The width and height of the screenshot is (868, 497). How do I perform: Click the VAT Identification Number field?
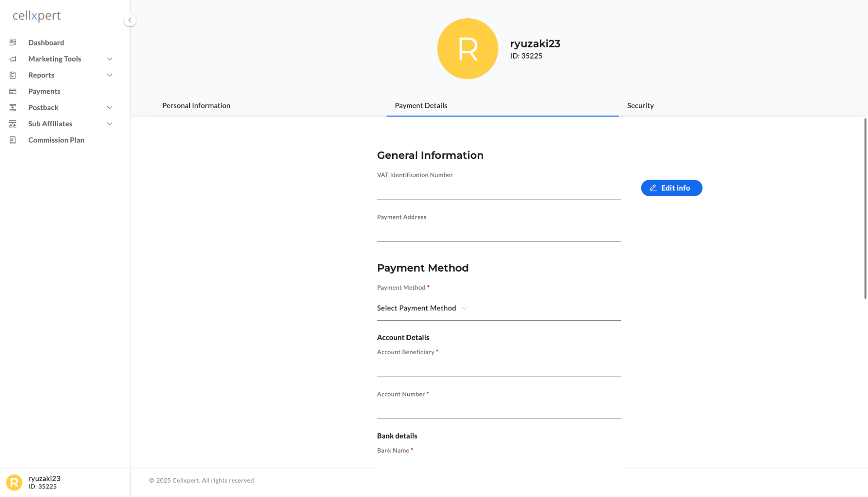click(498, 191)
